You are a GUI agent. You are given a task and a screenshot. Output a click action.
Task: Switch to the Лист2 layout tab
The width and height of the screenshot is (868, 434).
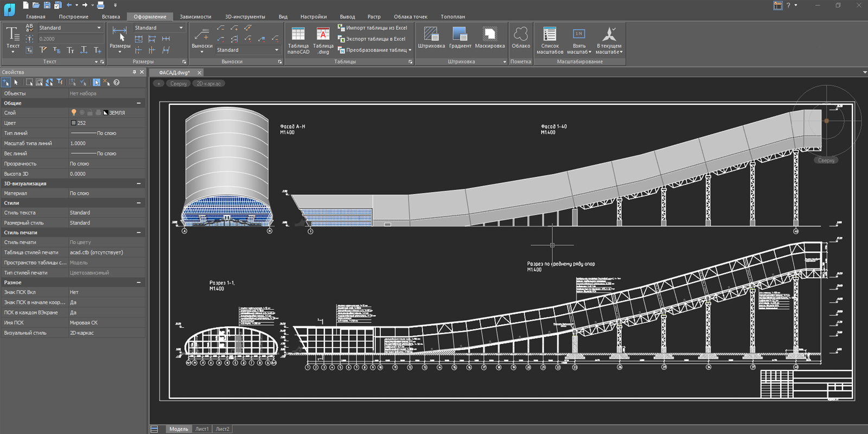pyautogui.click(x=222, y=429)
